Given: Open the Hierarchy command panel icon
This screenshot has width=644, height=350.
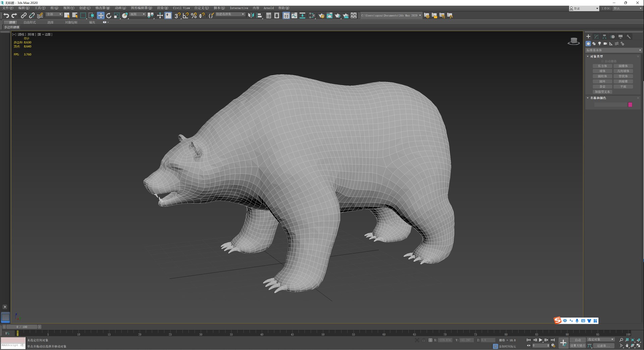Looking at the screenshot, I should [x=604, y=37].
